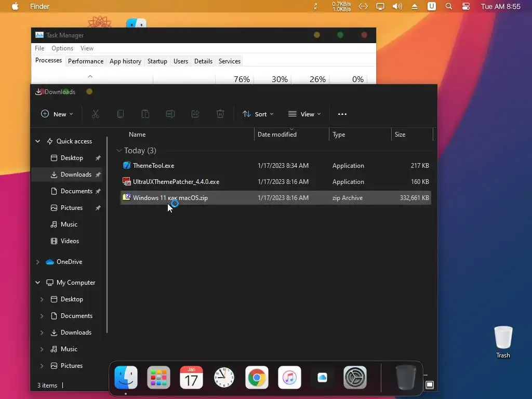
Task: Click the Cut scissors icon in toolbar
Action: pyautogui.click(x=96, y=114)
